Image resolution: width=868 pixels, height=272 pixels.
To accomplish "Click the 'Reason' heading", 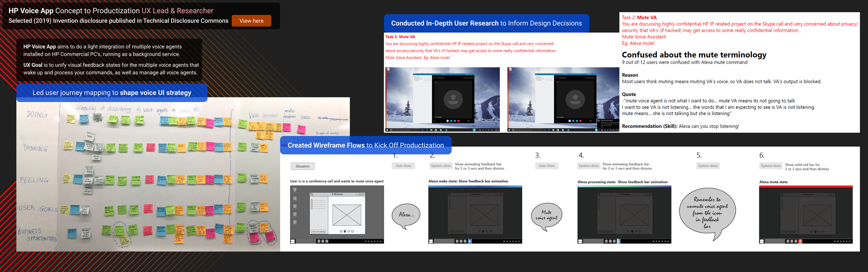I will coord(630,75).
